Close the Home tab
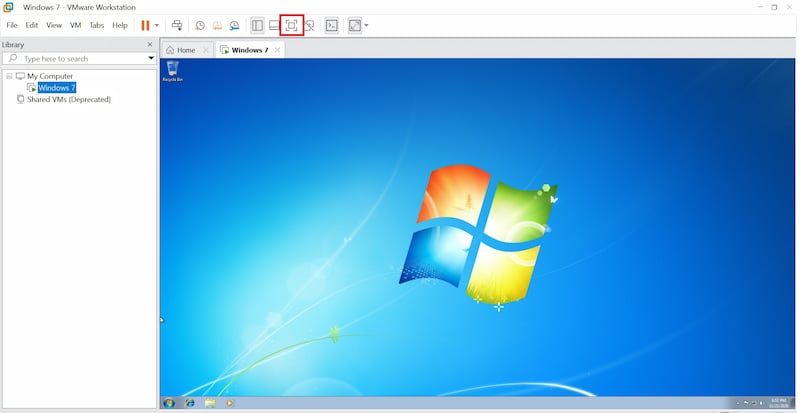Image resolution: width=800 pixels, height=413 pixels. point(206,50)
